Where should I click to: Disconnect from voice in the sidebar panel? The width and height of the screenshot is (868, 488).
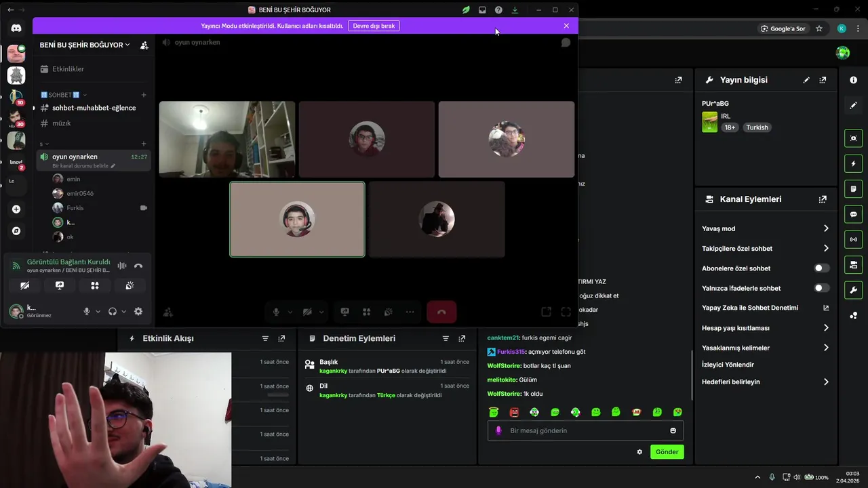pyautogui.click(x=138, y=266)
